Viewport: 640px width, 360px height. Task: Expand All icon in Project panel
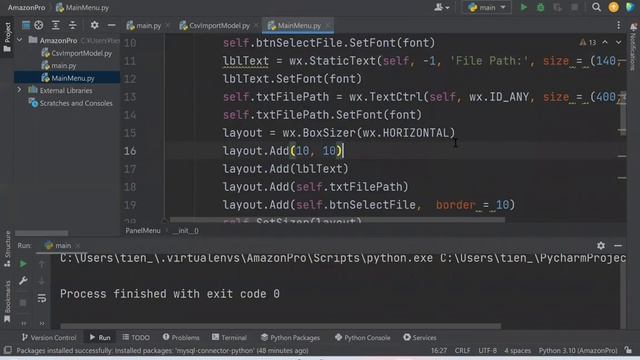tap(56, 25)
